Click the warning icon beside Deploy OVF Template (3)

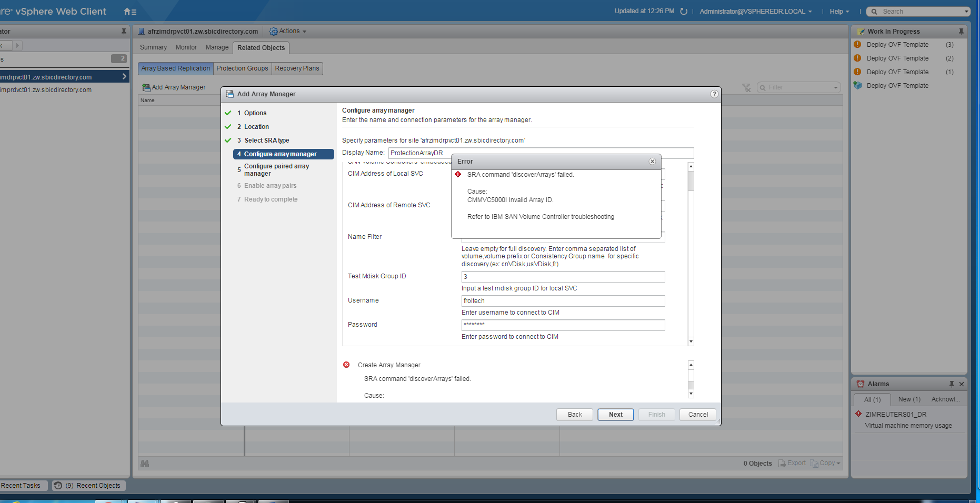[857, 45]
